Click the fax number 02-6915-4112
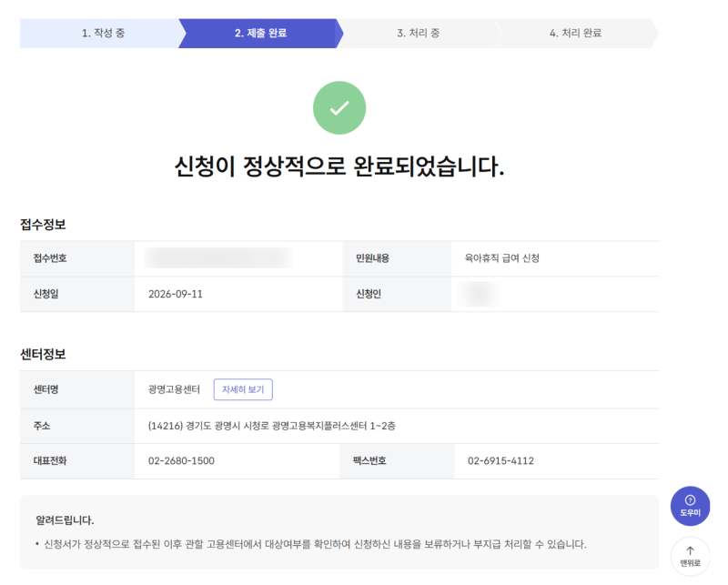This screenshot has height=585, width=728. pos(500,460)
